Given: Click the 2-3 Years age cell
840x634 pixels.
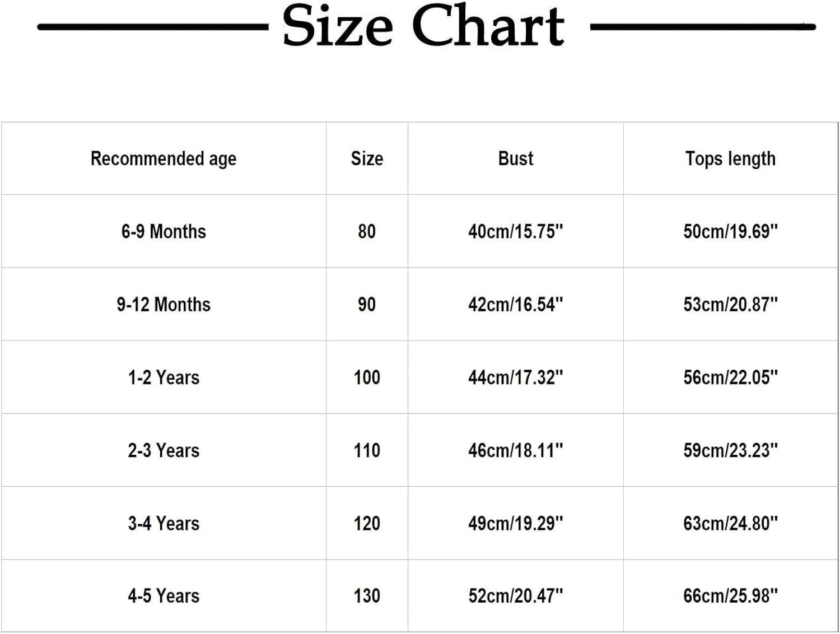Looking at the screenshot, I should click(x=164, y=450).
